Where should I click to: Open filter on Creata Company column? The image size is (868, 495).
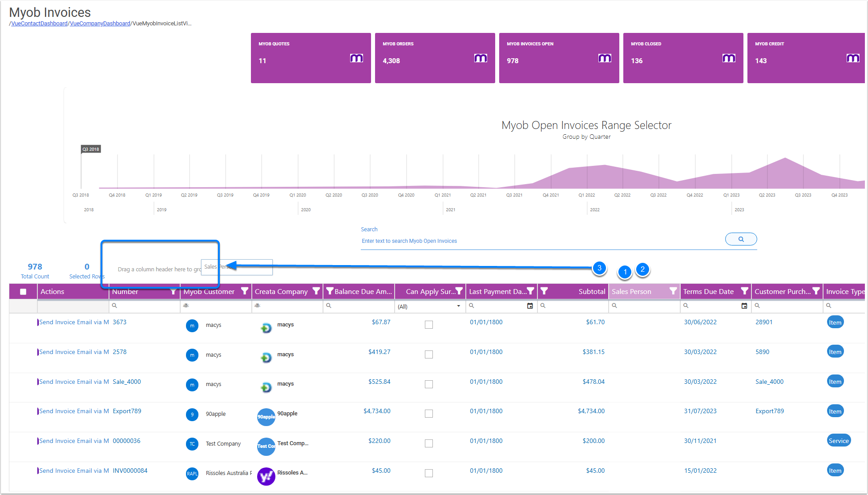coord(316,291)
